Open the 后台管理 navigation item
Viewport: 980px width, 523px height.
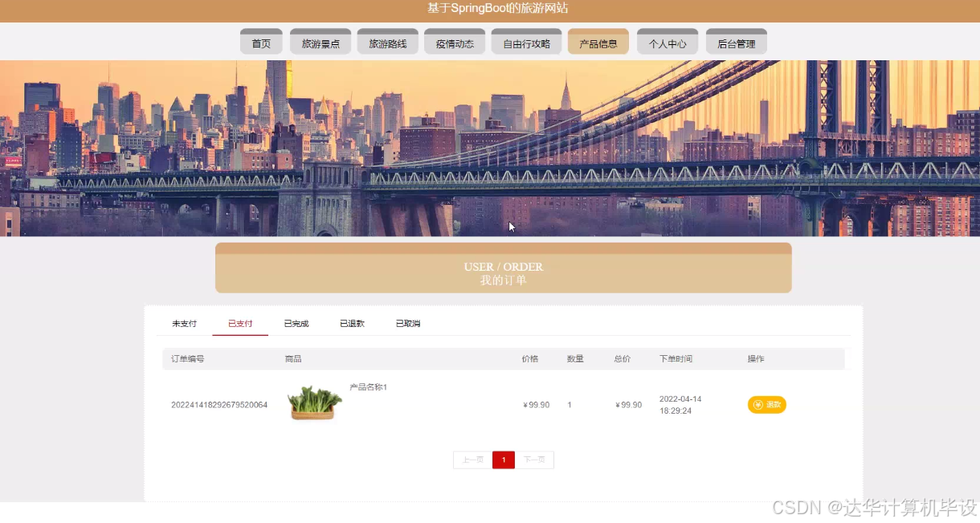click(x=736, y=42)
